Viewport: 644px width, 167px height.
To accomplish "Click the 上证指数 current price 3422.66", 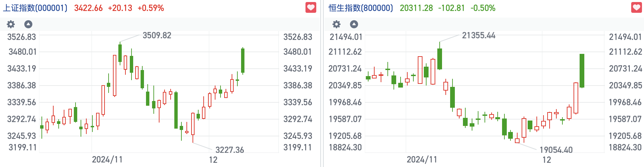I will pos(88,8).
